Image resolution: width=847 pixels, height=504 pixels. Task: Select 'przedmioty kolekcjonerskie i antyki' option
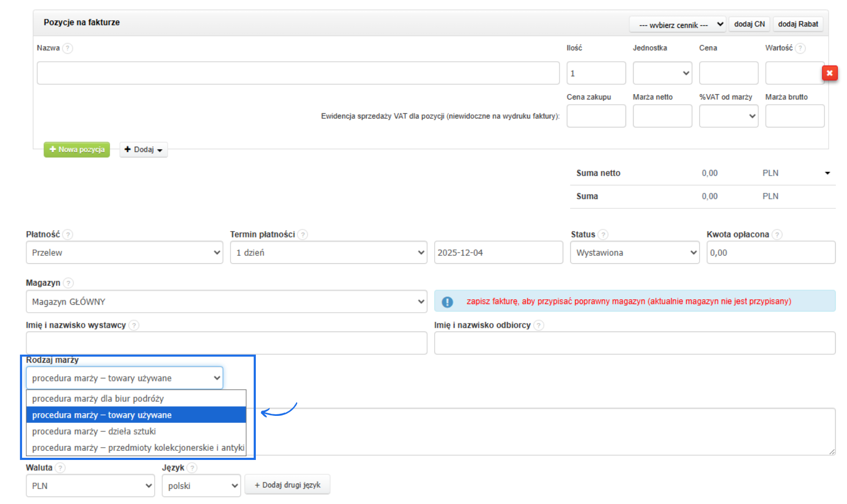[138, 448]
